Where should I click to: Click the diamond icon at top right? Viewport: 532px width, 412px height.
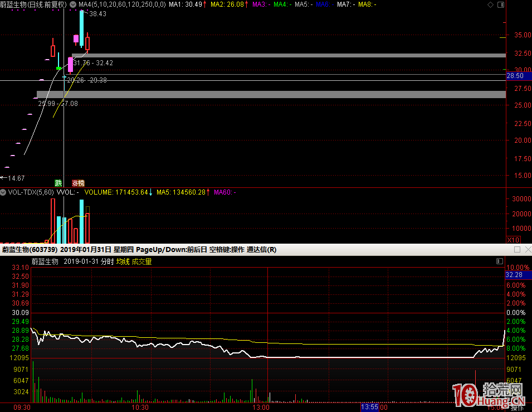[490, 4]
